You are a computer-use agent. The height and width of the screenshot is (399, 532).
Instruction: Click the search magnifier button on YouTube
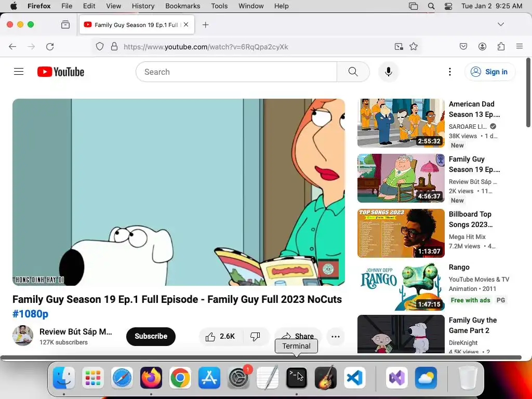353,72
